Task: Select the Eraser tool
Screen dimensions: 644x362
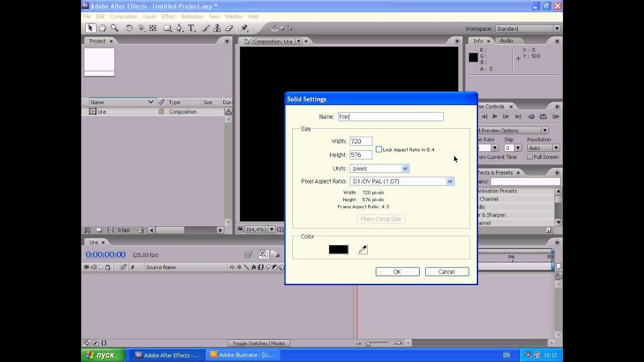Action: (x=229, y=28)
